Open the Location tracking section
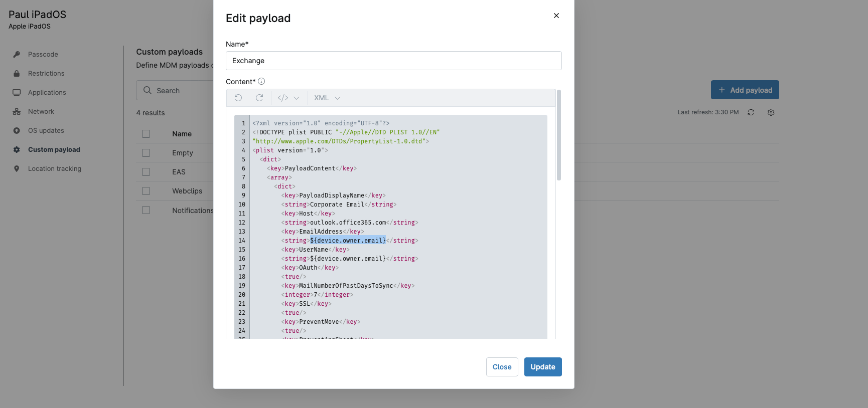The height and width of the screenshot is (408, 868). pos(54,168)
